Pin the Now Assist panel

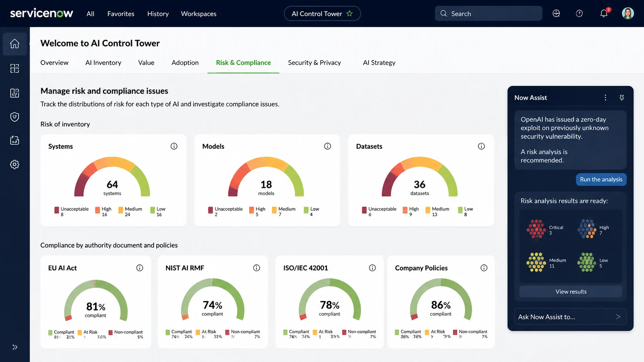pos(622,98)
